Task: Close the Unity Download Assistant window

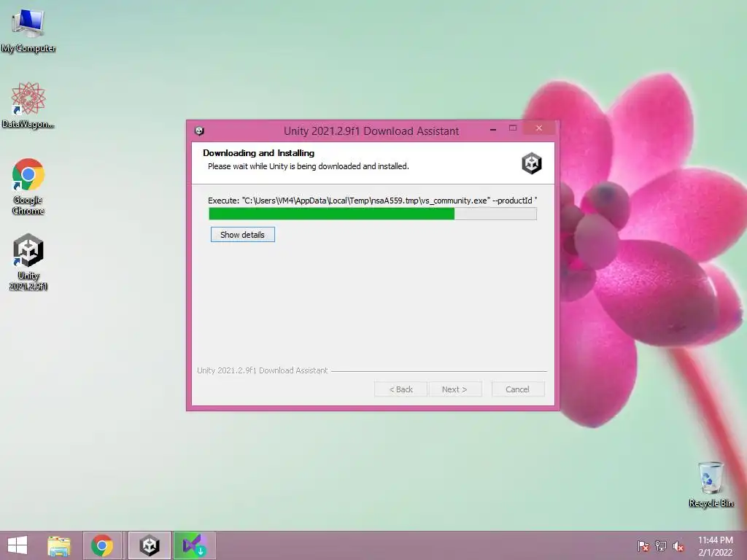Action: point(539,128)
